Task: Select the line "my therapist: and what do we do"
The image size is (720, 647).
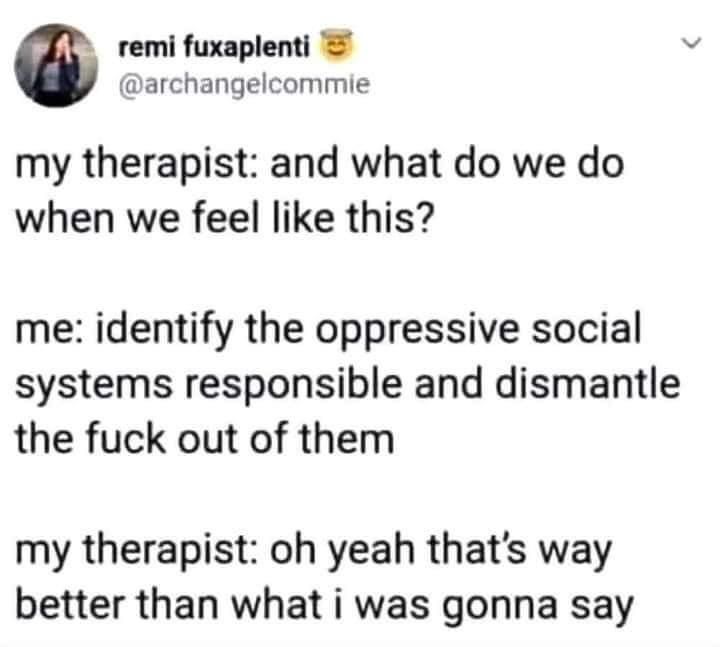Action: click(x=320, y=165)
